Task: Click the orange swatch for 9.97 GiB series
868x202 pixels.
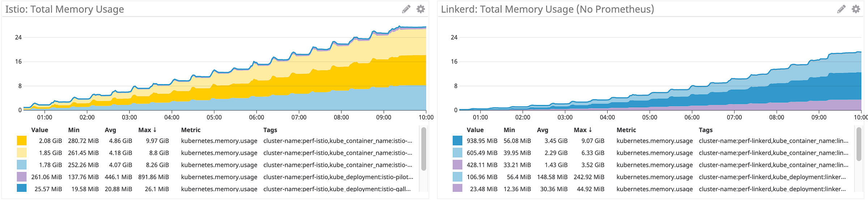Action: (x=22, y=141)
